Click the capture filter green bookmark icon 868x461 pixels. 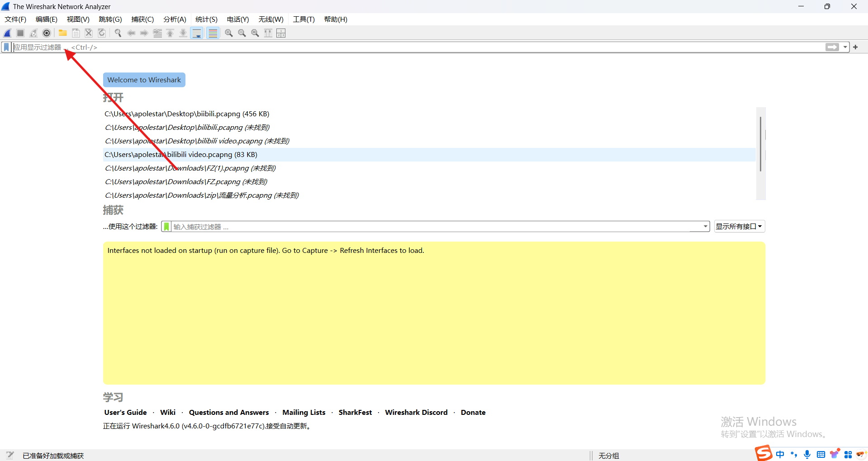(x=166, y=227)
